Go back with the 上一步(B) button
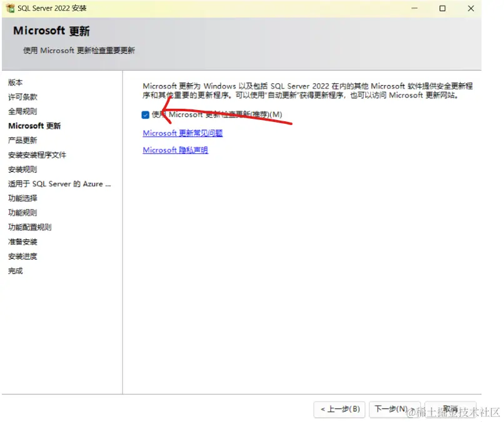This screenshot has height=422, width=504. tap(340, 409)
